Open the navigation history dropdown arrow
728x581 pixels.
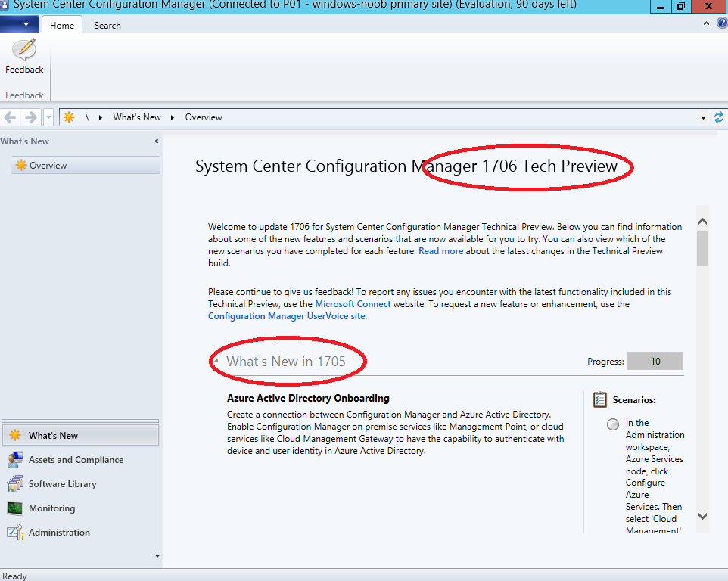48,117
